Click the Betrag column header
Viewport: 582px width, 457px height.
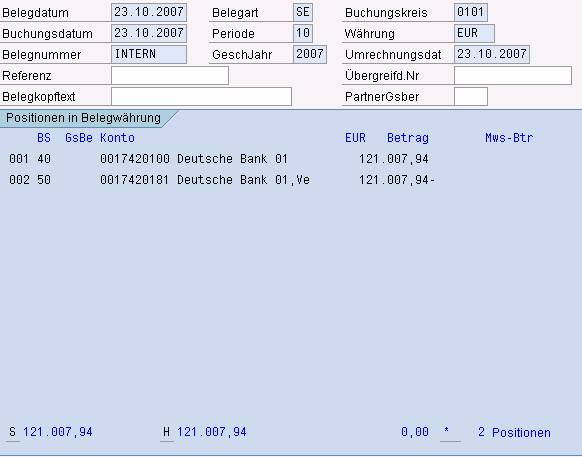408,138
